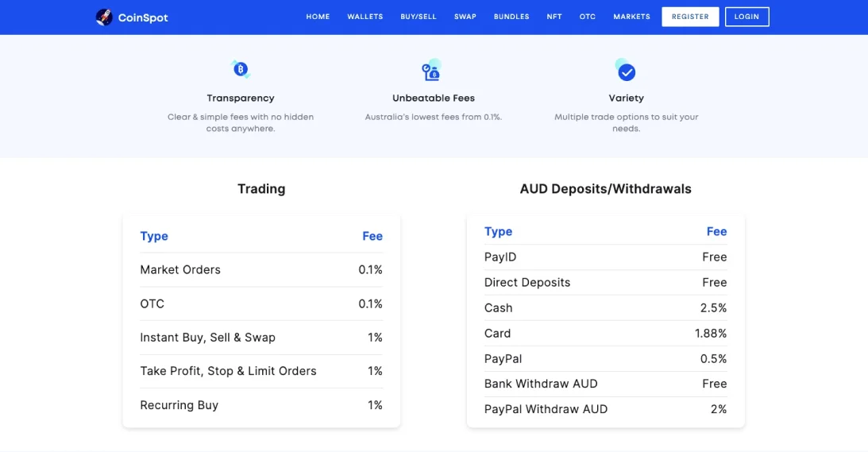
Task: Select the Transparency heading
Action: pyautogui.click(x=241, y=98)
